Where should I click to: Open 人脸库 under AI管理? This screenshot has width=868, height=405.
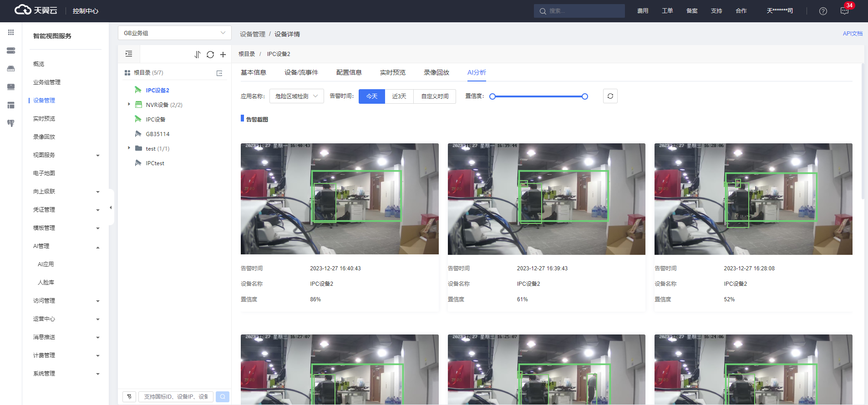pyautogui.click(x=46, y=283)
